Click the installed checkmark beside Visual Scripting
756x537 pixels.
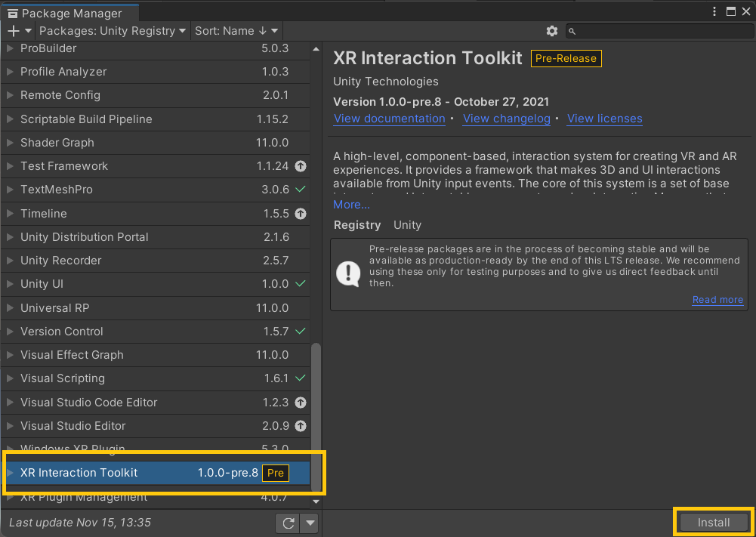301,378
